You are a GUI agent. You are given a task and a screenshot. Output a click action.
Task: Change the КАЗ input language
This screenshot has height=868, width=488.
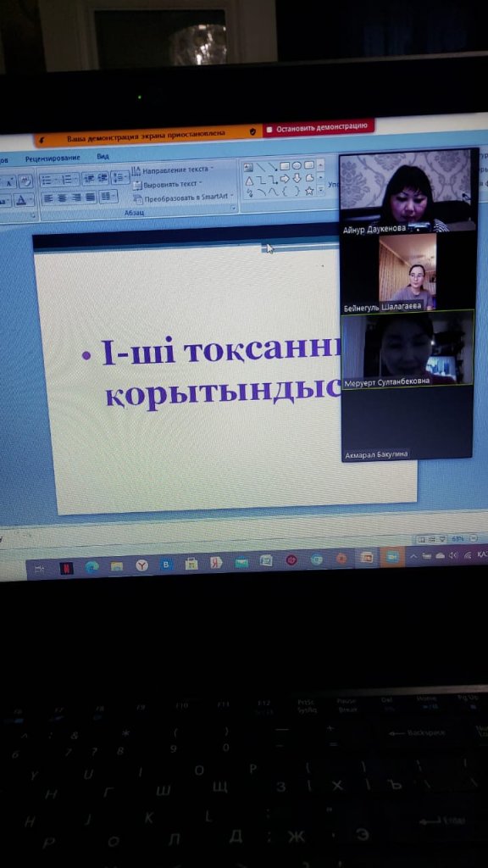pyautogui.click(x=482, y=554)
